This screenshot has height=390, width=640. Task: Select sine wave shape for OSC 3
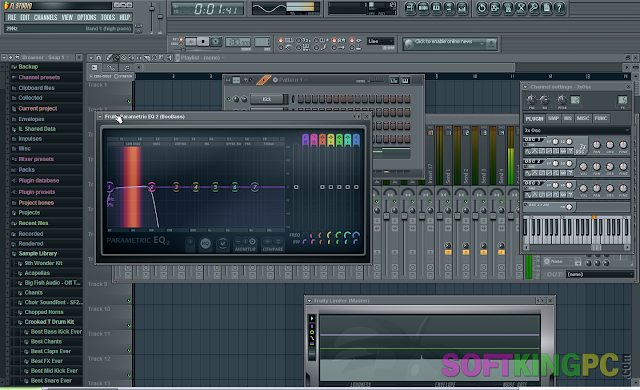[528, 195]
